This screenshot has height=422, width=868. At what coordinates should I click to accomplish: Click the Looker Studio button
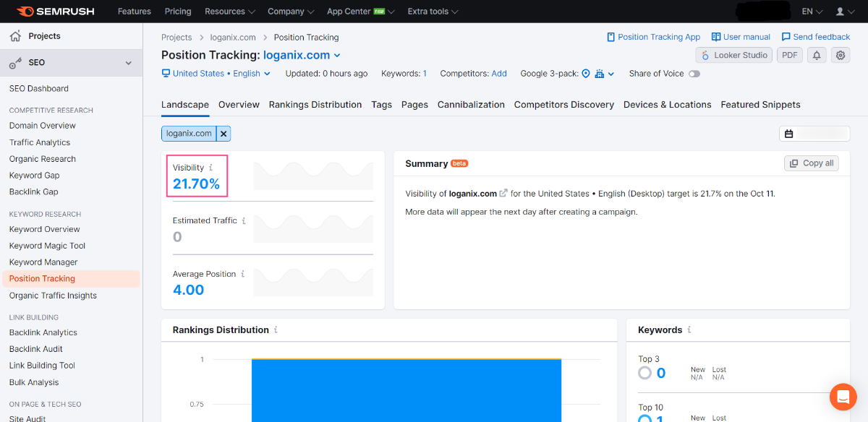tap(734, 55)
